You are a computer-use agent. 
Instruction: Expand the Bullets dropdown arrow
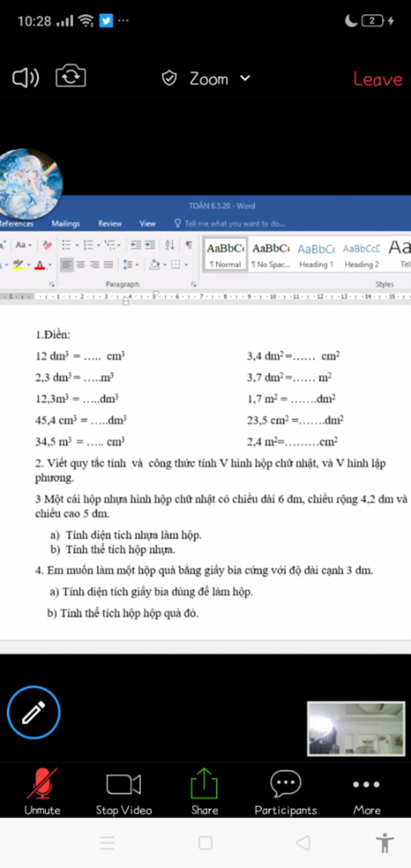[x=77, y=245]
